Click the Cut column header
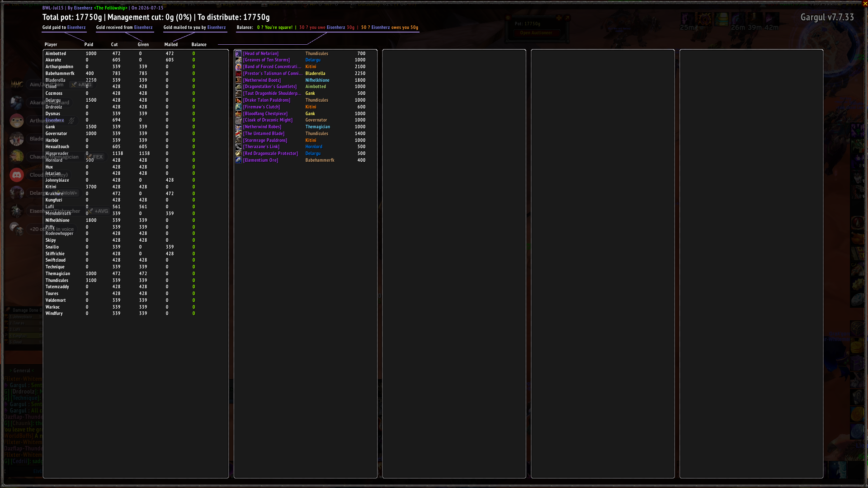The width and height of the screenshot is (868, 488). (114, 45)
